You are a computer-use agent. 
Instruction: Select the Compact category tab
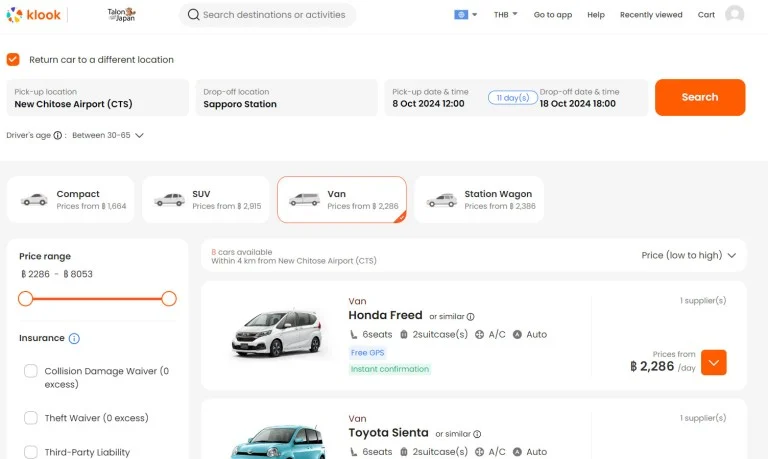click(x=71, y=199)
